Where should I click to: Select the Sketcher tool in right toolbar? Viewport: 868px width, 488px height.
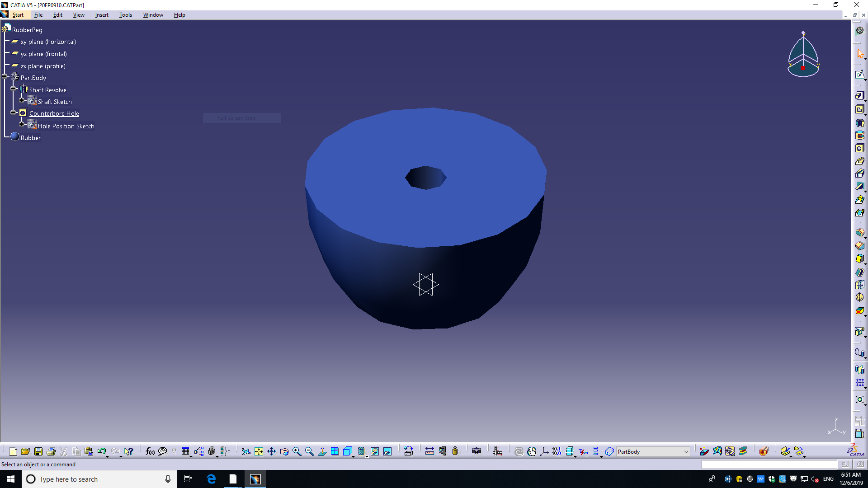coord(859,75)
